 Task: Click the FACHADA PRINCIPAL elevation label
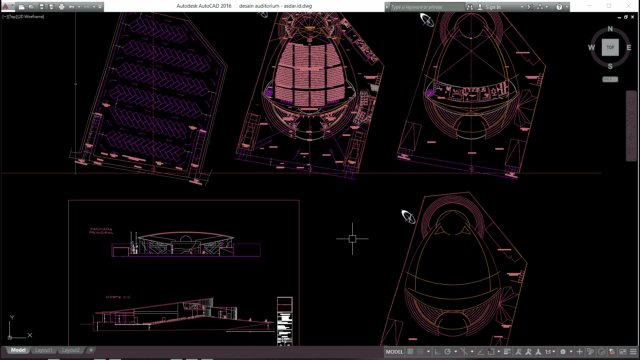[101, 231]
